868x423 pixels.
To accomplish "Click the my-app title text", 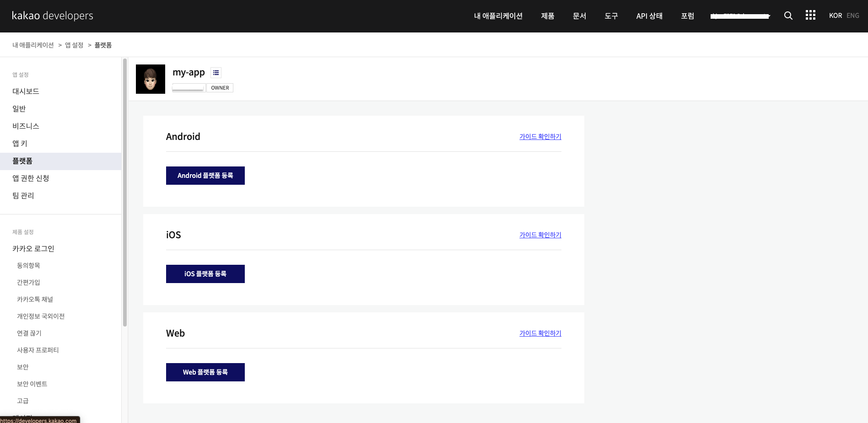I will click(x=189, y=73).
